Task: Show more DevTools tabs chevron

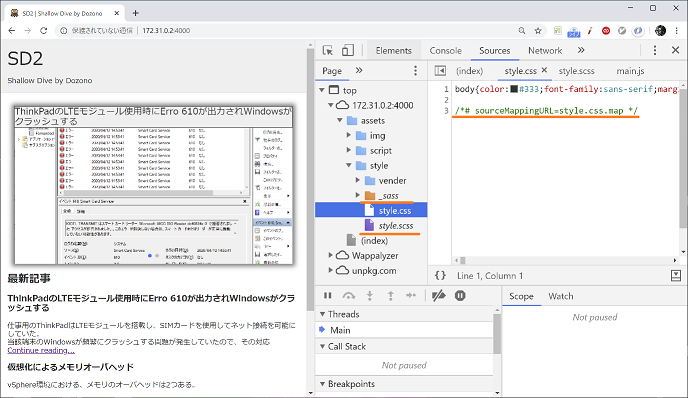Action: point(581,50)
